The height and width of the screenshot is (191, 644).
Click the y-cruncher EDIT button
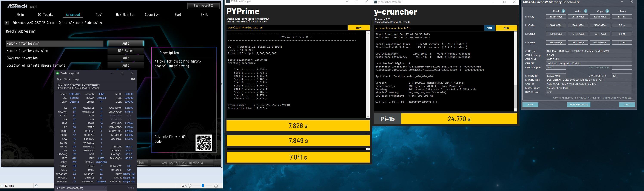click(x=489, y=28)
